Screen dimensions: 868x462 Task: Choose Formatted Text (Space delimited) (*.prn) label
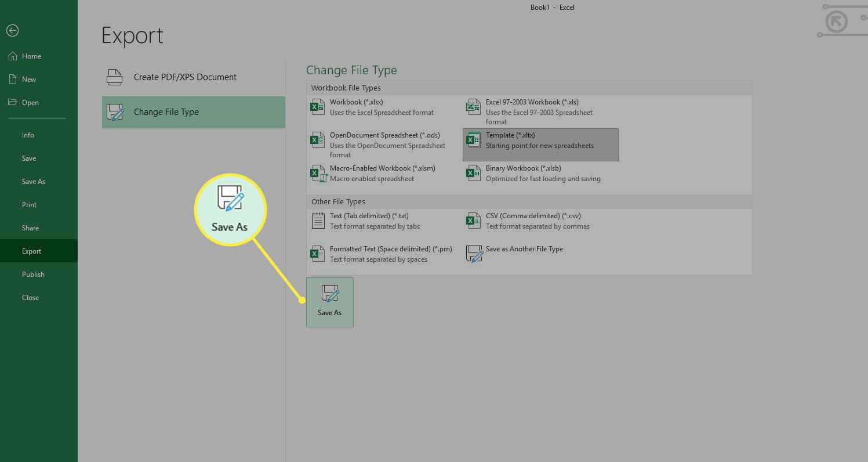[391, 249]
